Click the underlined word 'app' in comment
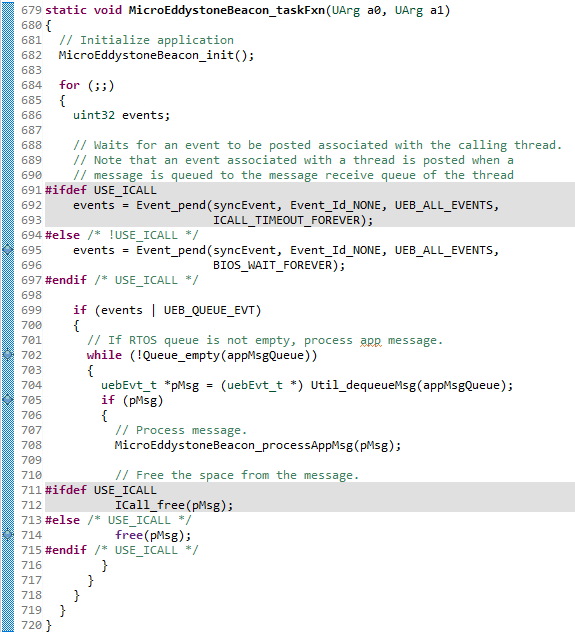The height and width of the screenshot is (632, 575). 370,341
